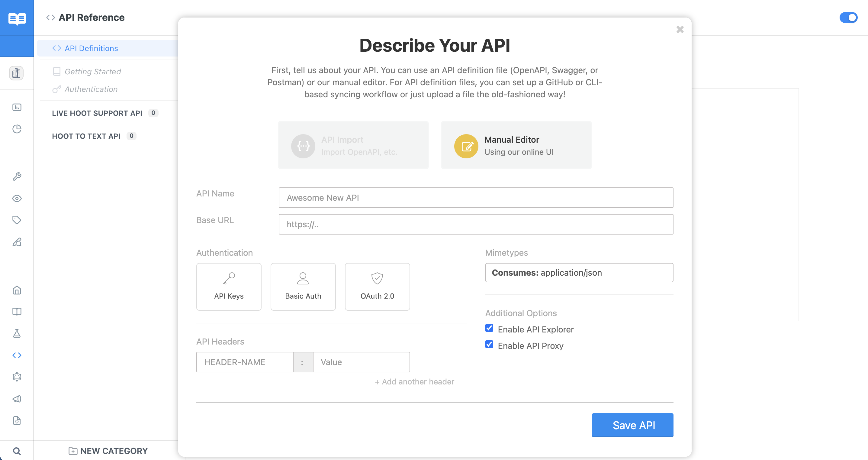Screen dimensions: 868x460
Task: Uncheck Enable API Explorer checkbox
Action: click(x=489, y=328)
